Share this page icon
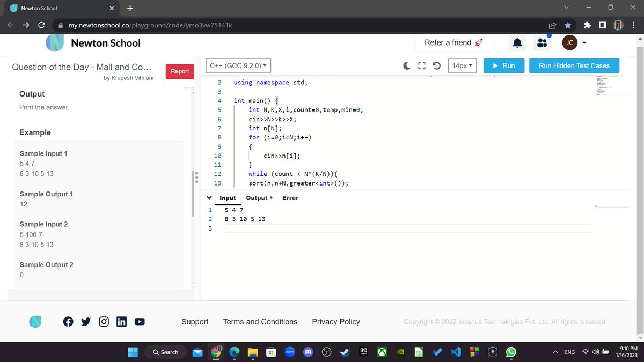 point(552,25)
